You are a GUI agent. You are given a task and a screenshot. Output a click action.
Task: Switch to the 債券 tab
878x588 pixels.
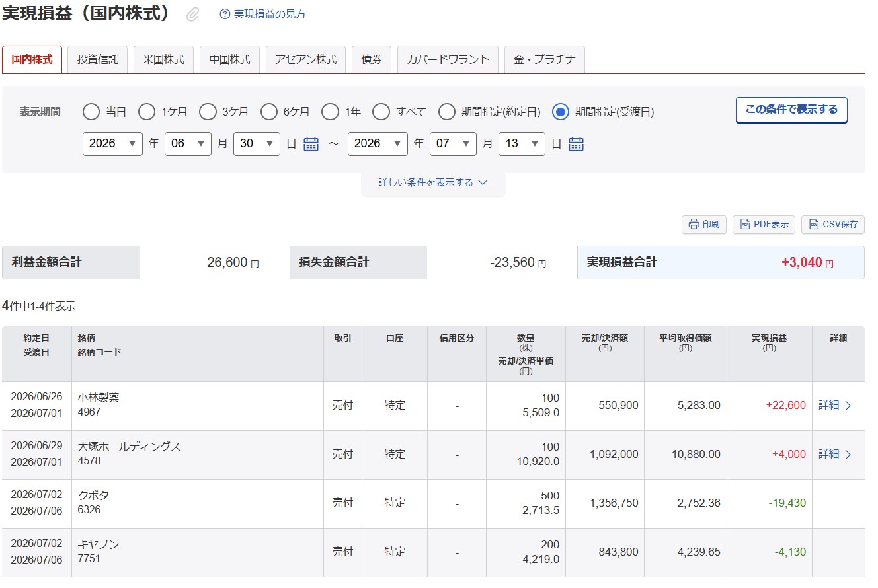click(372, 59)
